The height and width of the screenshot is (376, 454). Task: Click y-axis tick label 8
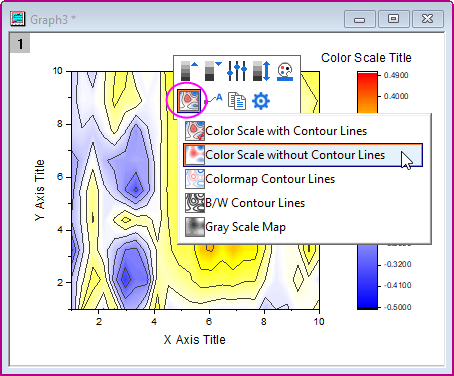pyautogui.click(x=60, y=124)
